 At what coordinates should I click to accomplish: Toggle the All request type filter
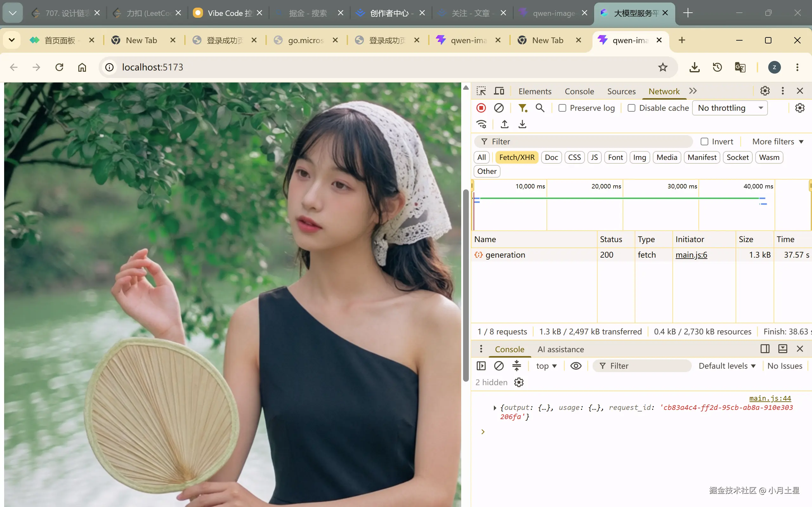point(481,157)
